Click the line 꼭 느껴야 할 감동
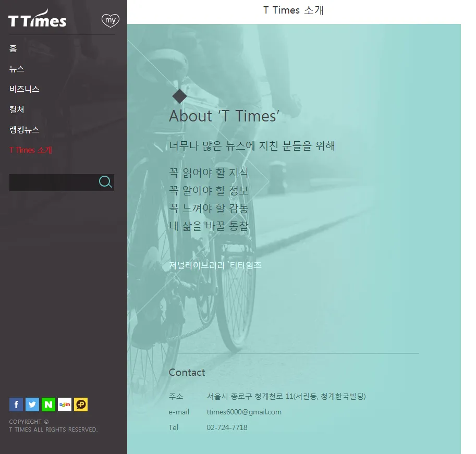The width and height of the screenshot is (476, 454). pyautogui.click(x=209, y=208)
